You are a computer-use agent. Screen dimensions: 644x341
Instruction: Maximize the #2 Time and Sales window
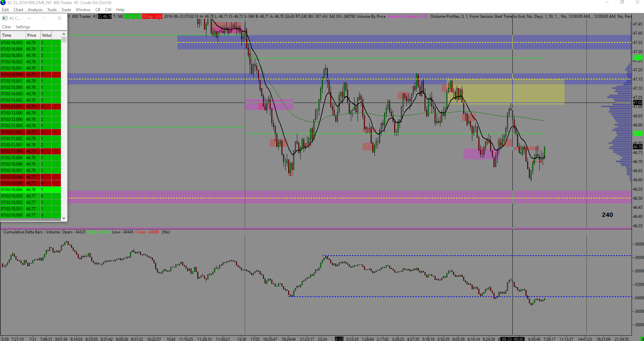(x=44, y=18)
